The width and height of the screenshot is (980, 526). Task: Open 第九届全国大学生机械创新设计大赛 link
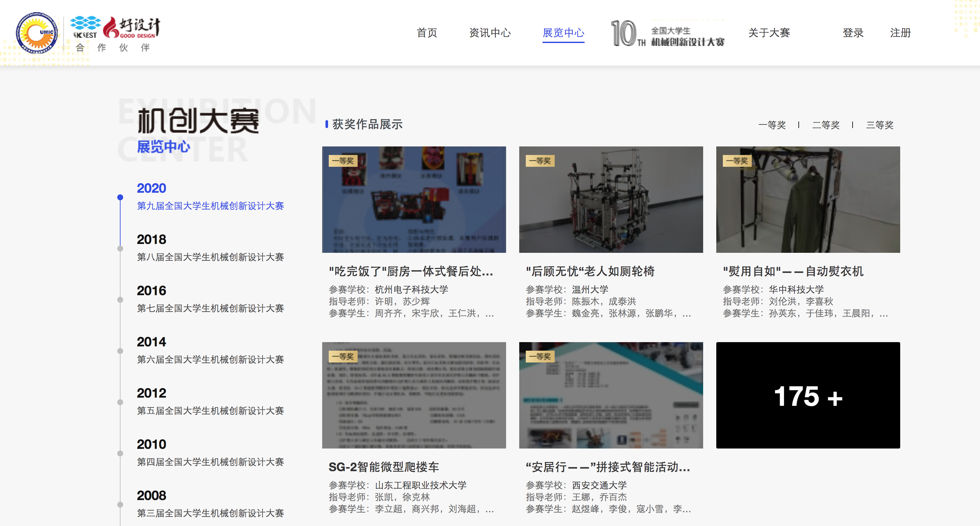211,206
